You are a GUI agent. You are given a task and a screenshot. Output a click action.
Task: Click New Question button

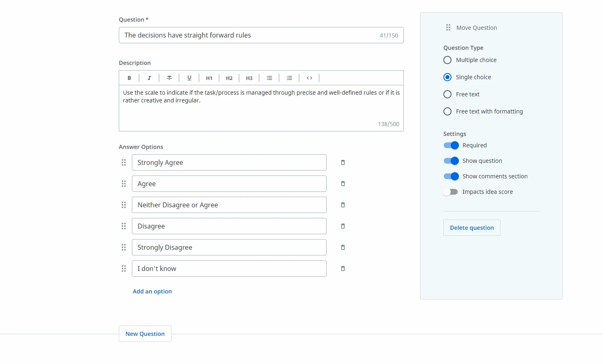(145, 334)
